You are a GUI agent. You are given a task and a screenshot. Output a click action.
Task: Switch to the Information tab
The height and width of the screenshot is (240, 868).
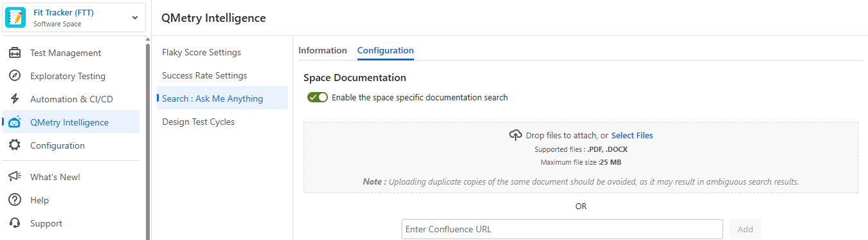(323, 50)
